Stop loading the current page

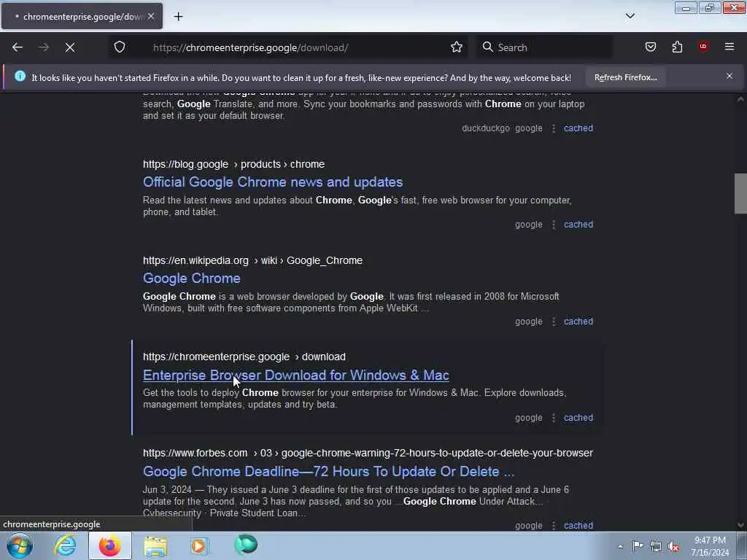click(x=70, y=47)
